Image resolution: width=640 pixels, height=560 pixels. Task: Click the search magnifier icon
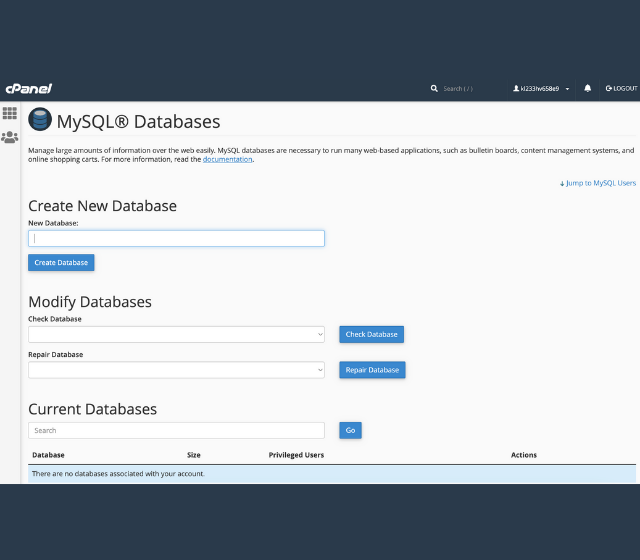point(434,89)
